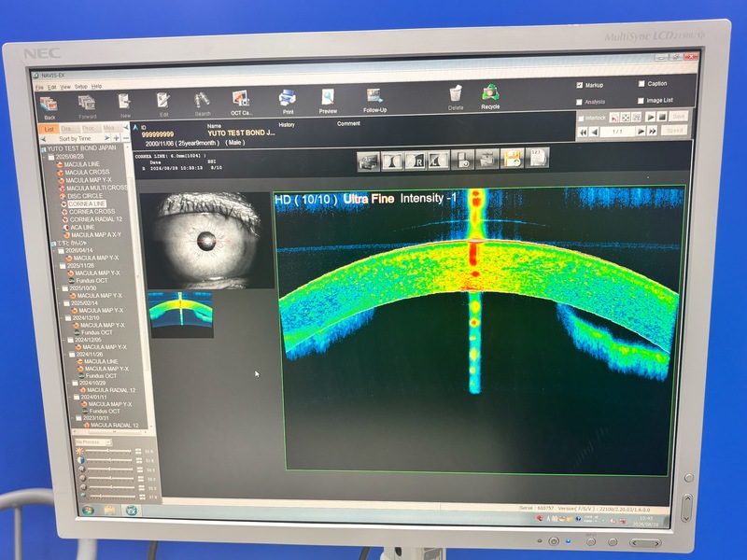This screenshot has height=560, width=747.
Task: Select the left eye L icon
Action: point(438,161)
